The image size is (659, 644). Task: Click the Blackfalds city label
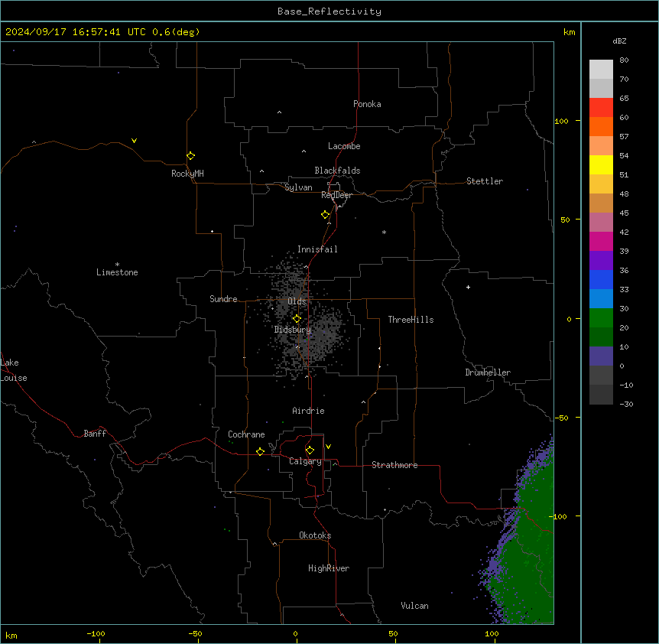337,171
